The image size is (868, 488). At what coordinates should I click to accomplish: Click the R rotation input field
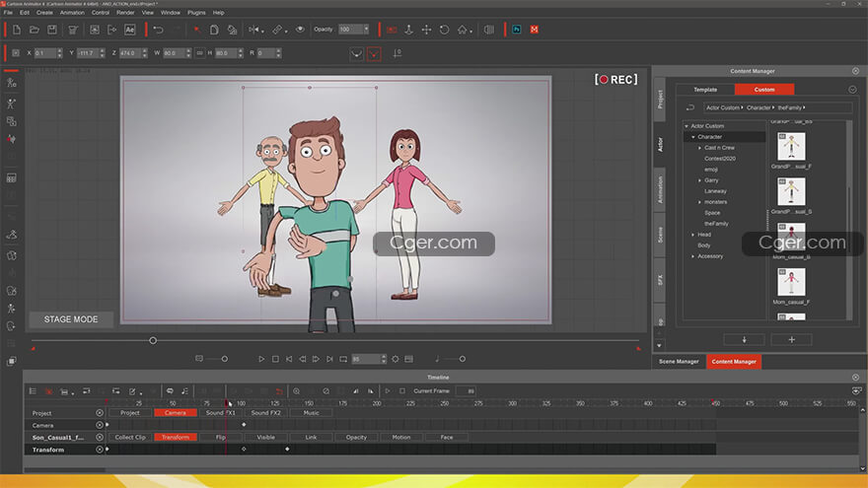point(264,53)
